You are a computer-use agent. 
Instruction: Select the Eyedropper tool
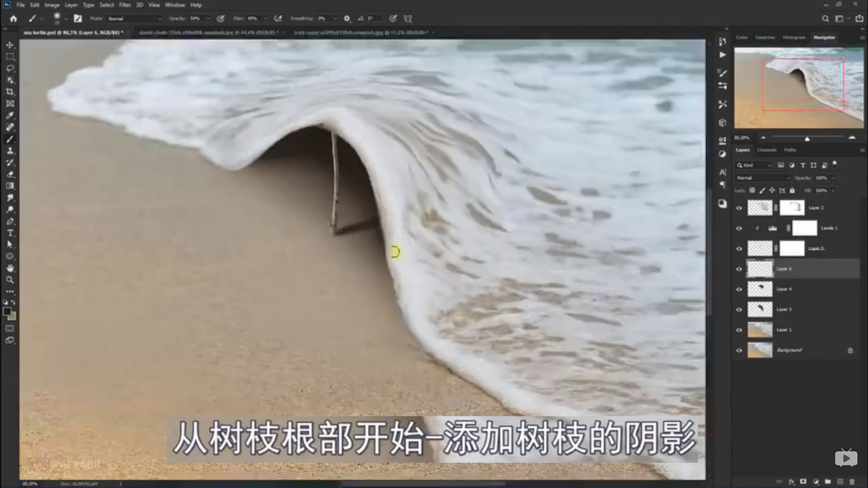tap(10, 115)
